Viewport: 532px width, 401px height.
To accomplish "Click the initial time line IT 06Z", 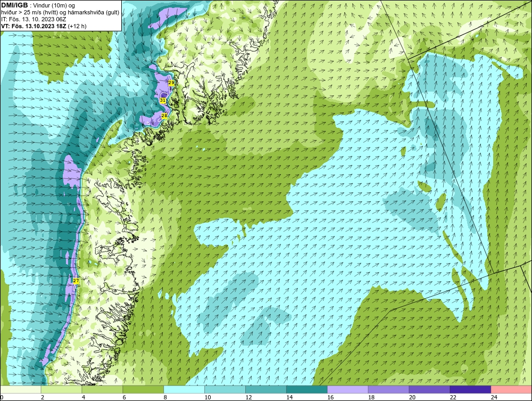I will (34, 19).
